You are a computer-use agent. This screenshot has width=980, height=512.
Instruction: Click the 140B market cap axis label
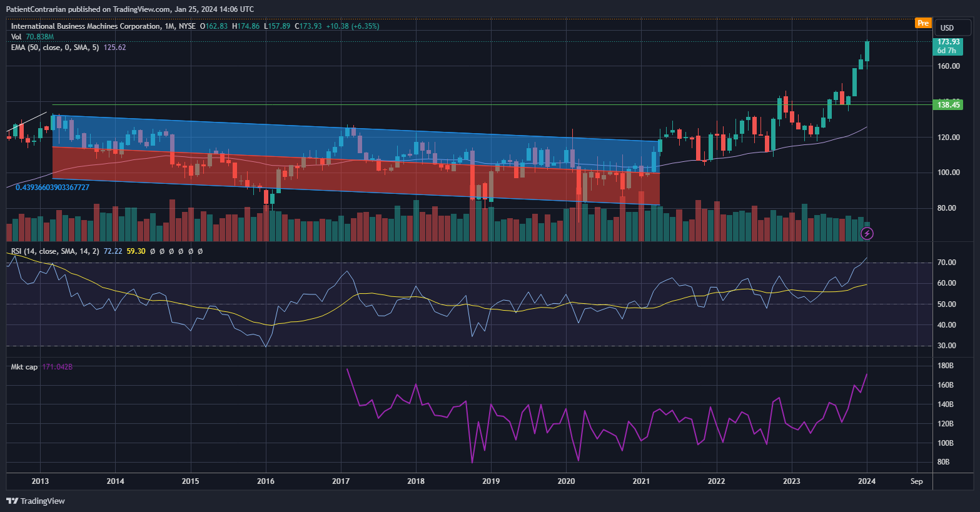point(946,404)
